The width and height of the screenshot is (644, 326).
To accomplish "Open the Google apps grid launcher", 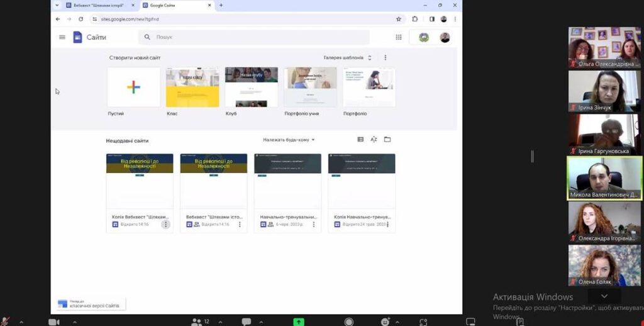I will (398, 37).
